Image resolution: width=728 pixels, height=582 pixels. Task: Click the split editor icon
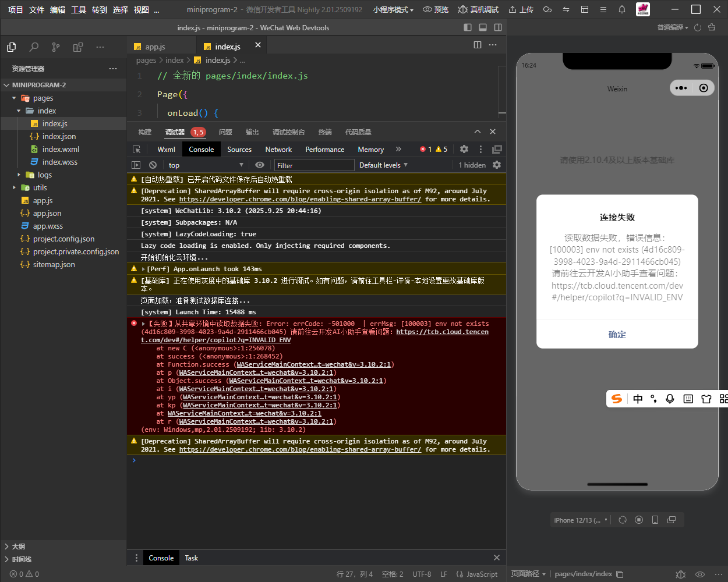[478, 45]
